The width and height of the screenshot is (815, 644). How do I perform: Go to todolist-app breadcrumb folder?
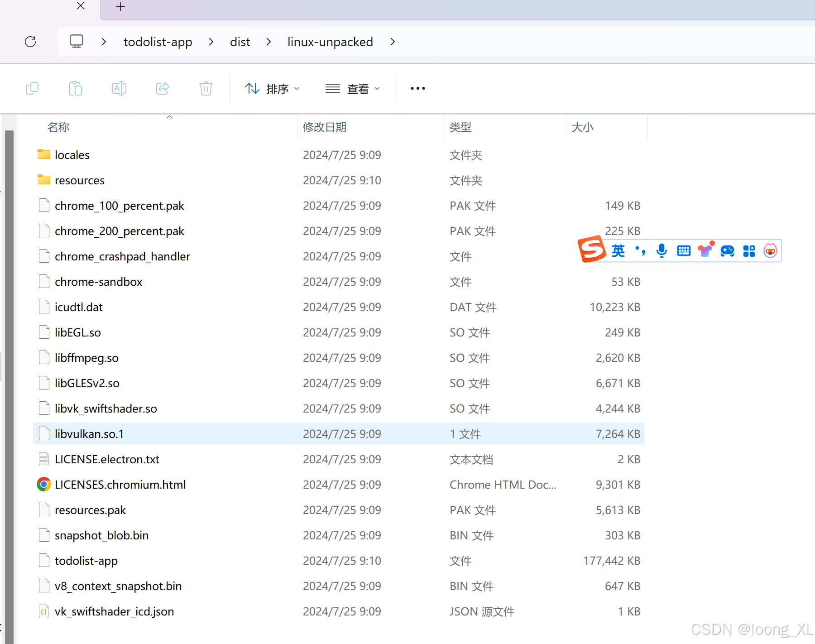[x=158, y=42]
